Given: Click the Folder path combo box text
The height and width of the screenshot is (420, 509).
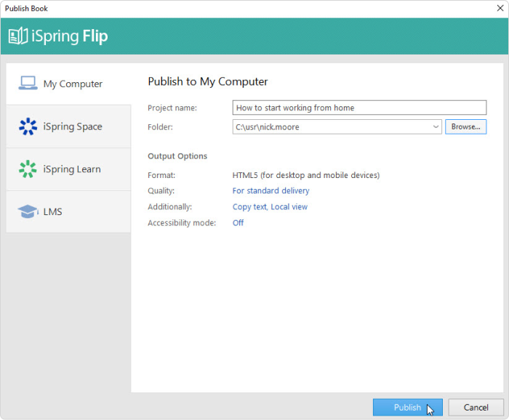Looking at the screenshot, I should click(x=331, y=126).
